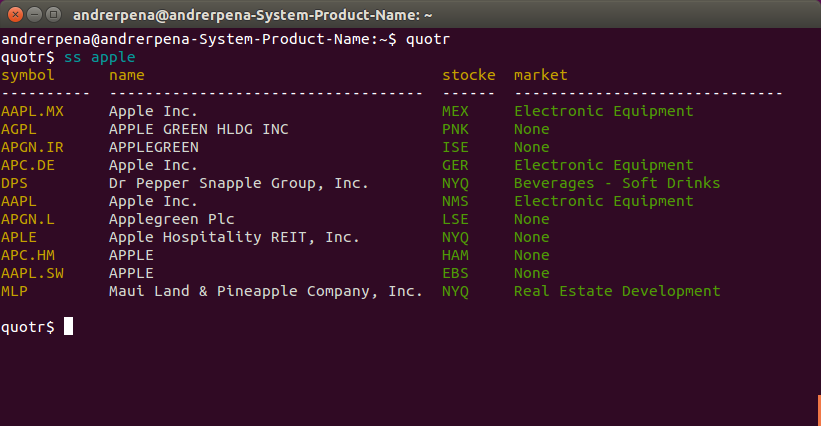The image size is (821, 426).
Task: Click 'Maui Land & Pineapple Company, Inc.'
Action: (265, 291)
